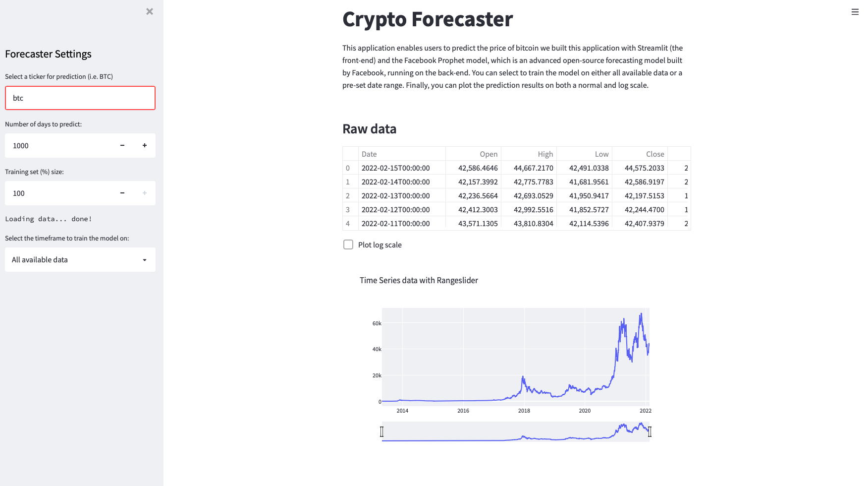
Task: Click the minus icon to reduce training set size
Action: [121, 193]
